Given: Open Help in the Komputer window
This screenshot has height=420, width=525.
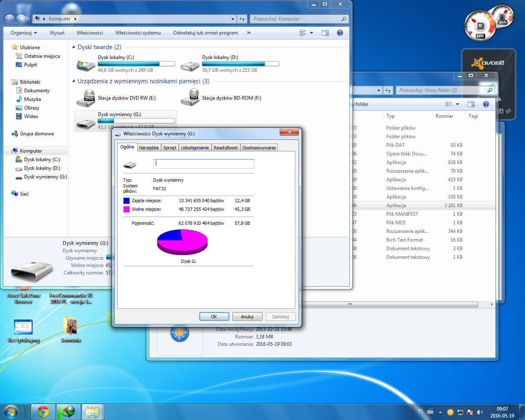Looking at the screenshot, I should [340, 33].
